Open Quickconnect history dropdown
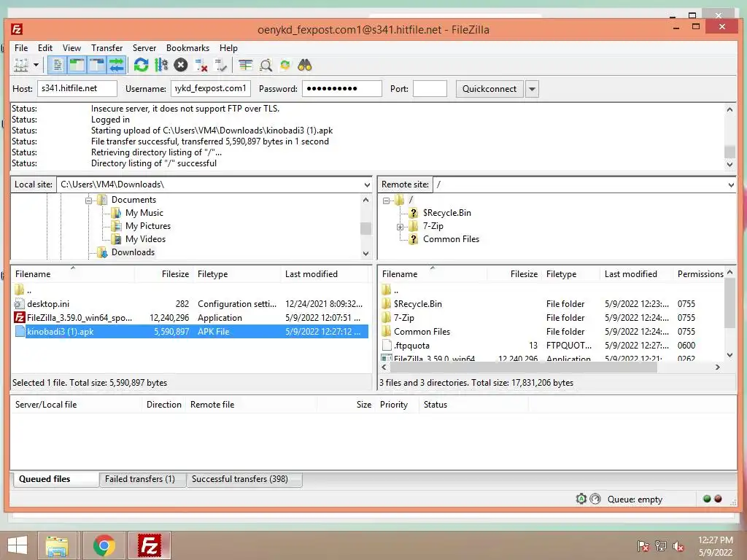 532,89
